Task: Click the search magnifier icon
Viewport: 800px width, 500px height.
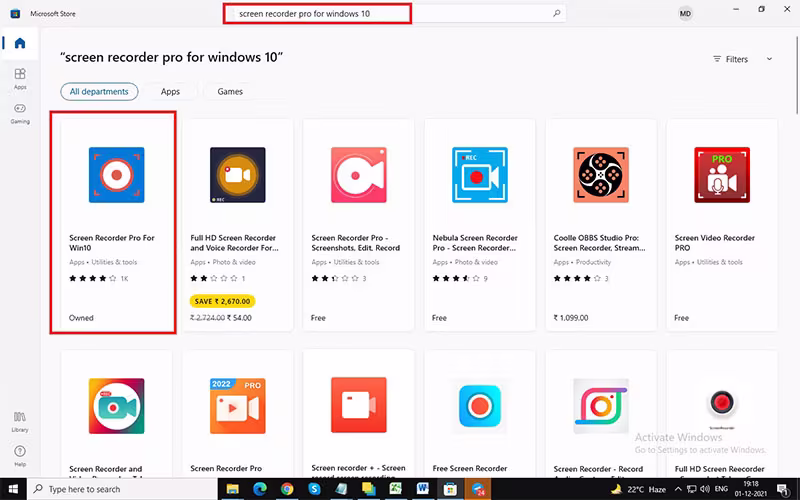Action: point(557,13)
